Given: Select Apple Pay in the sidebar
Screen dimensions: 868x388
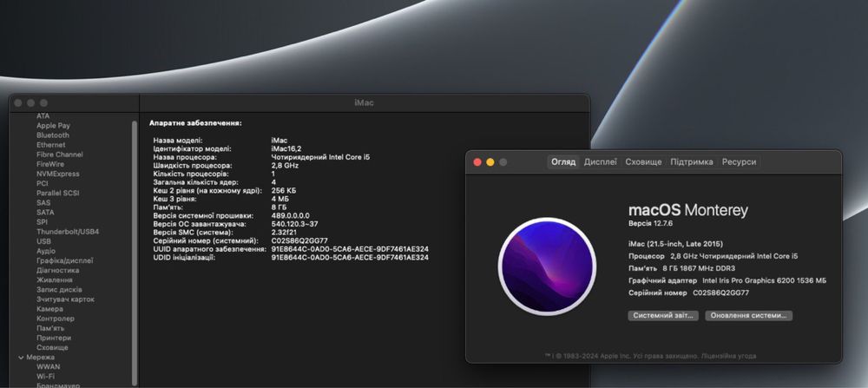Looking at the screenshot, I should tap(53, 126).
